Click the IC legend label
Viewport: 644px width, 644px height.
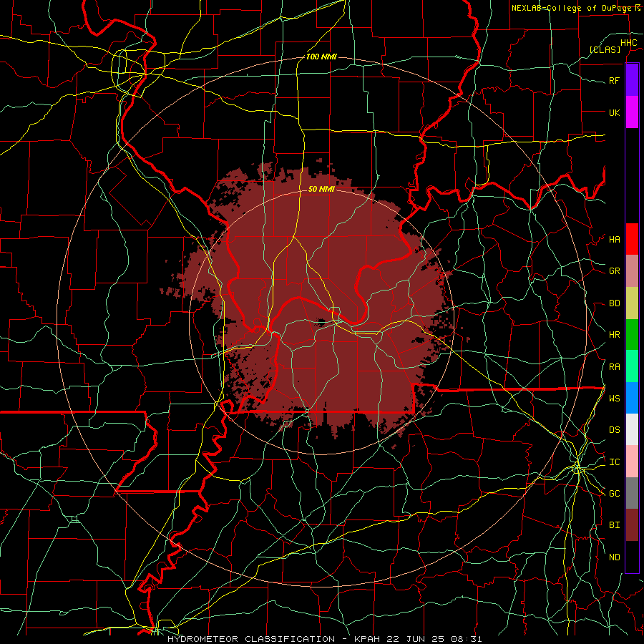[614, 462]
